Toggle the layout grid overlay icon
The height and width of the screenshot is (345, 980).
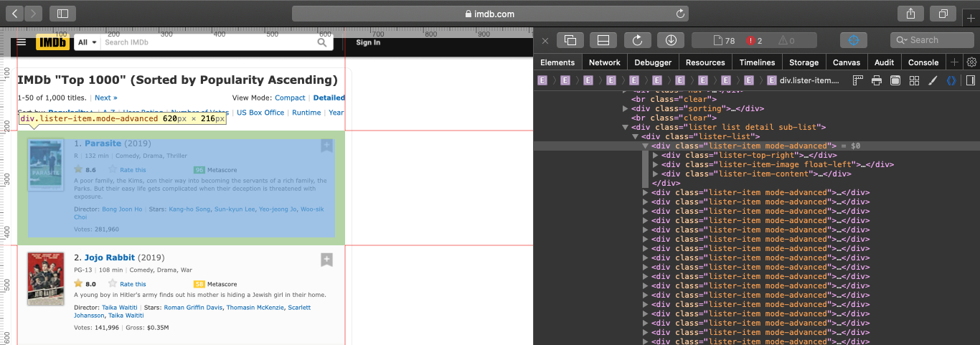[x=913, y=80]
